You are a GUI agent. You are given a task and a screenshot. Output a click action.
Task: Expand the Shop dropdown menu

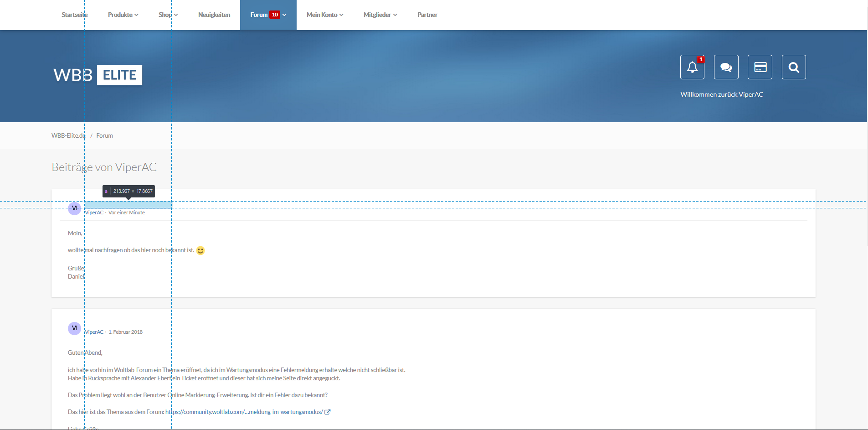coord(168,15)
